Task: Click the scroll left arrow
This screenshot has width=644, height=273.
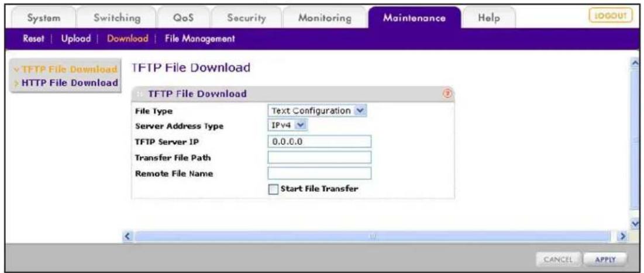Action: [128, 237]
